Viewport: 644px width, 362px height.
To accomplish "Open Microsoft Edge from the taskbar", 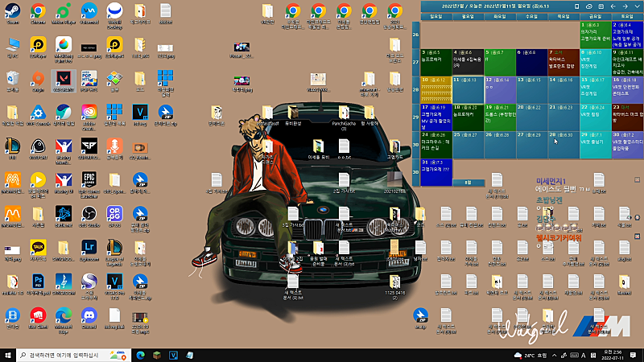I will 140,355.
